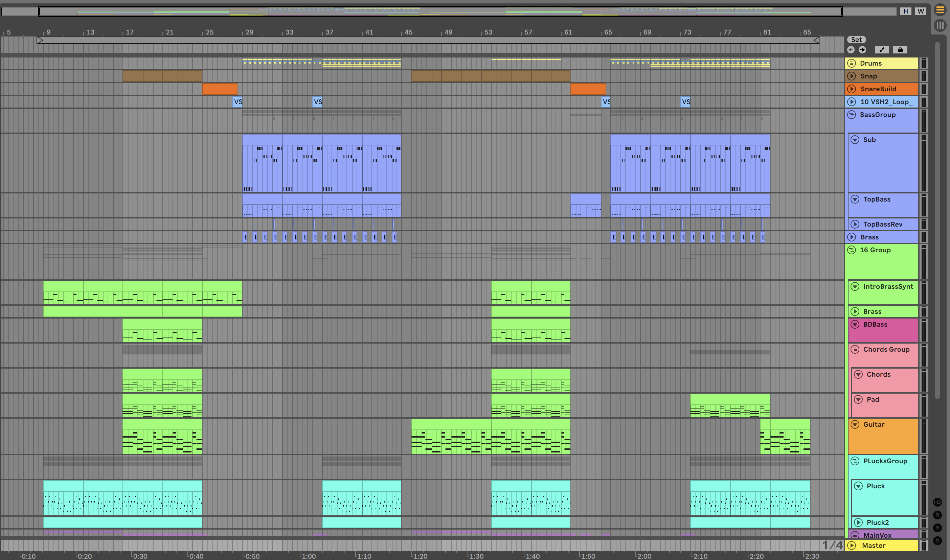Click the lock envelopes button

coord(900,50)
